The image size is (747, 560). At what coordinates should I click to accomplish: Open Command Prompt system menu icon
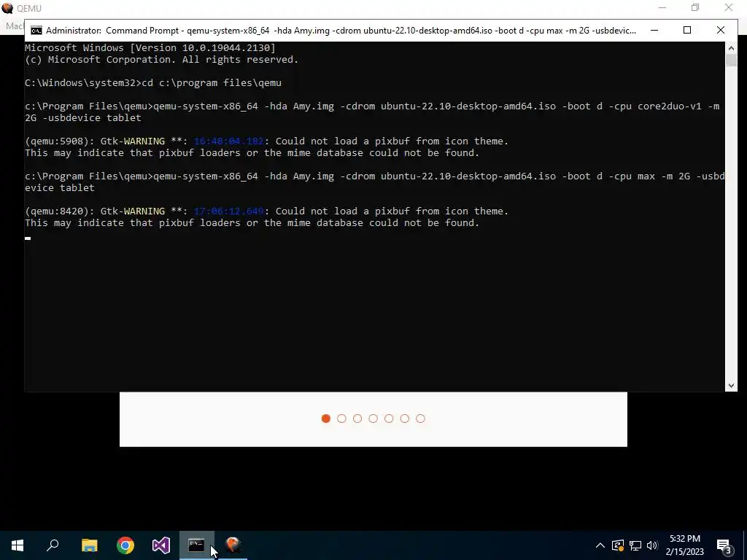pos(36,31)
